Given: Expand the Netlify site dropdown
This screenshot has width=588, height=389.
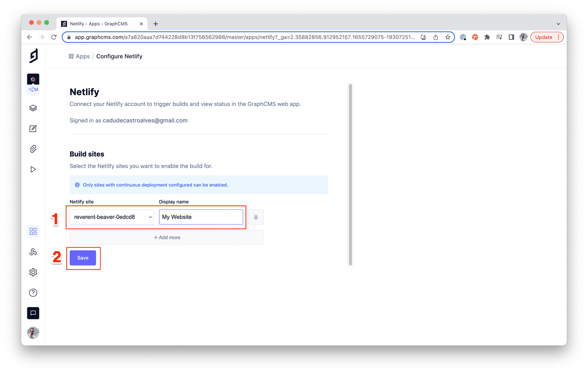Looking at the screenshot, I should pos(111,217).
